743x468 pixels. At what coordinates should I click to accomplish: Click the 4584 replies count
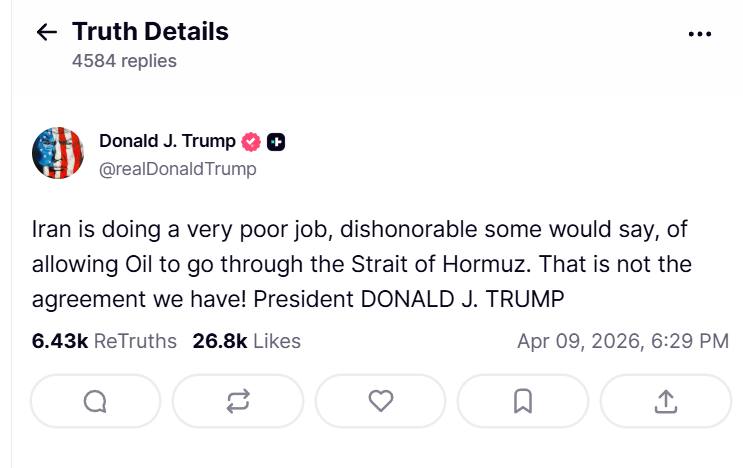124,61
